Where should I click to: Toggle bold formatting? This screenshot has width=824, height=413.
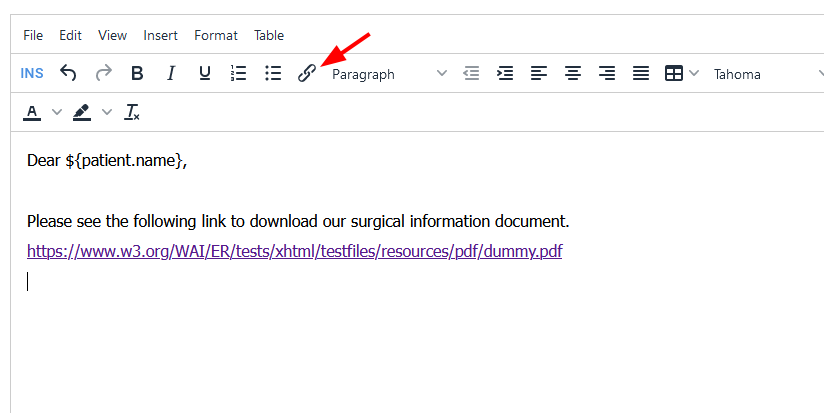137,73
